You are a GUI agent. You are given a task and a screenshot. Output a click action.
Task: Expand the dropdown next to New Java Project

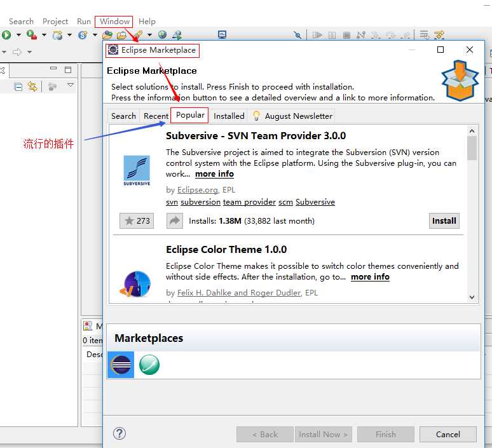click(x=69, y=35)
